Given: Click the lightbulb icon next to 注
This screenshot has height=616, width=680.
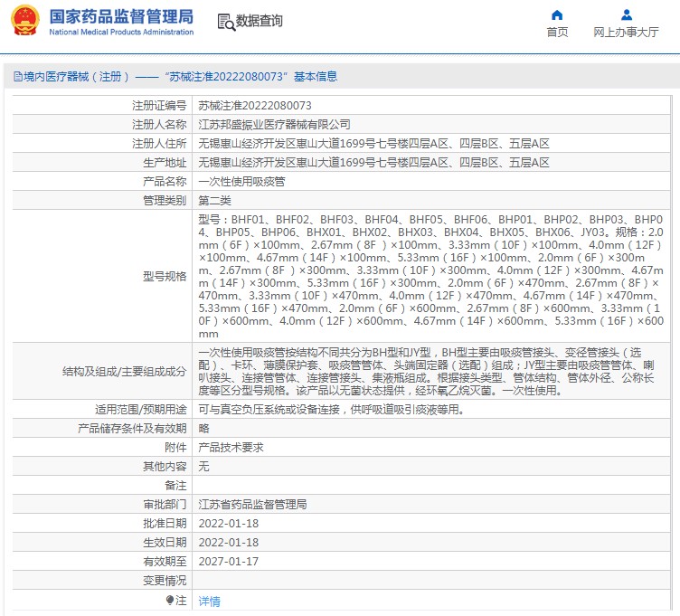Looking at the screenshot, I should pos(170,600).
